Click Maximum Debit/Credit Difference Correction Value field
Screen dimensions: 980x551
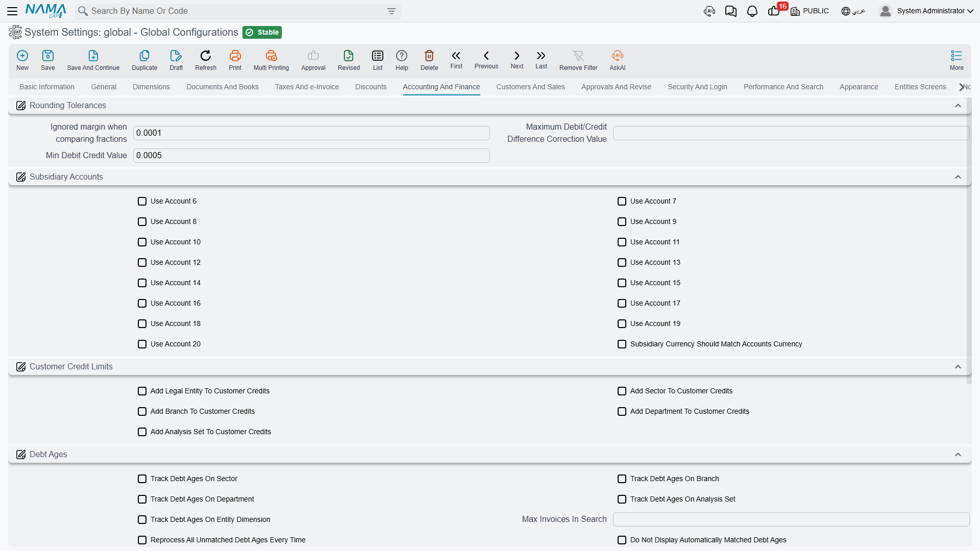(x=791, y=133)
